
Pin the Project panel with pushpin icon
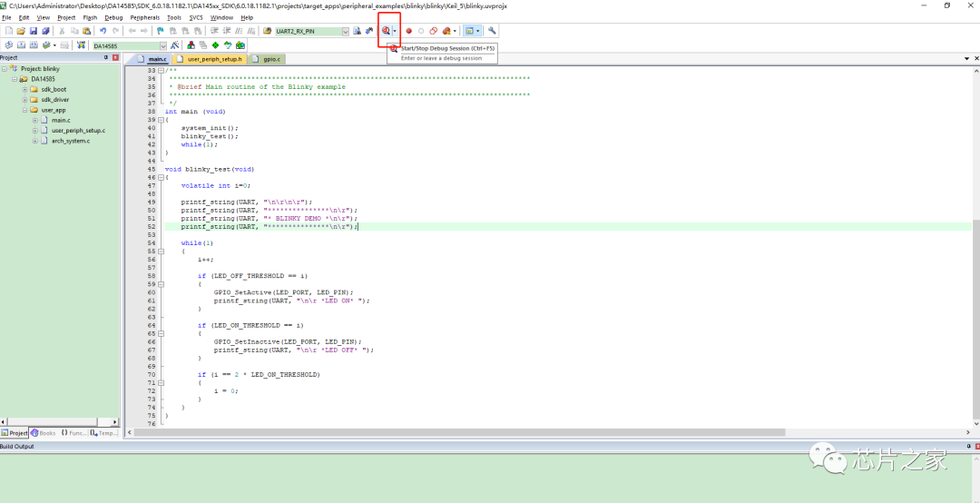click(x=106, y=57)
